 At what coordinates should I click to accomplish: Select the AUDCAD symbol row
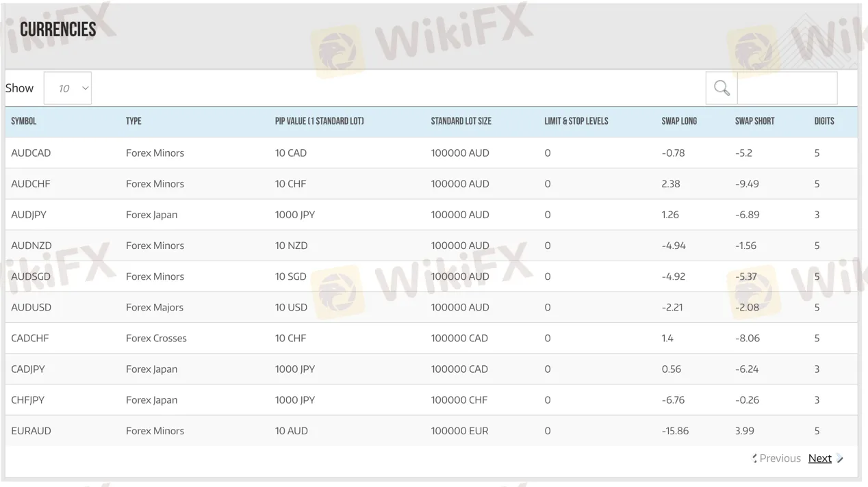tap(31, 153)
